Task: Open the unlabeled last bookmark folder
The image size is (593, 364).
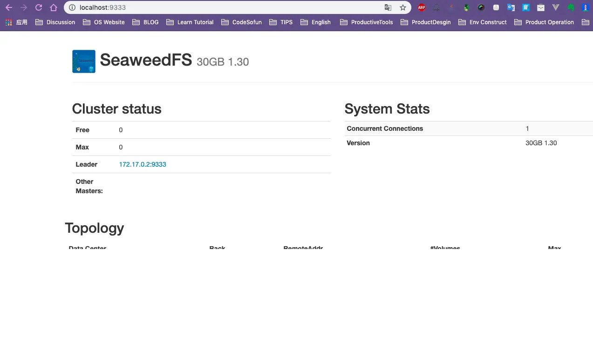Action: [x=586, y=22]
